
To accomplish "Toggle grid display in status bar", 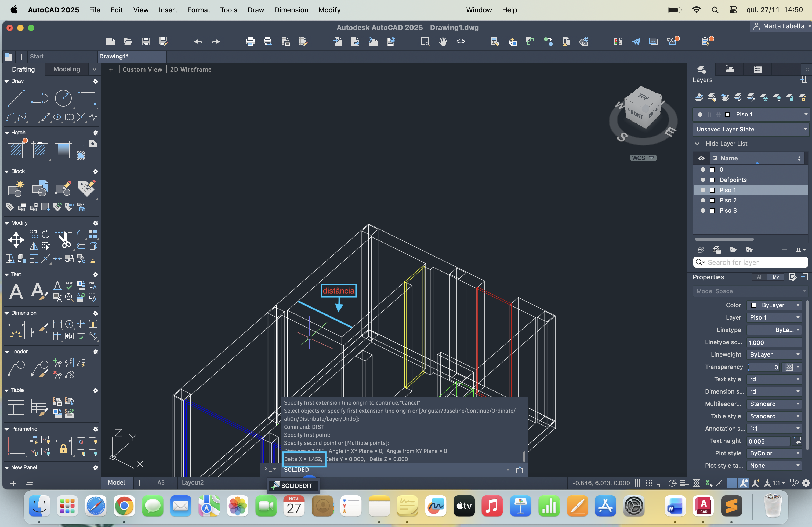I will (637, 483).
